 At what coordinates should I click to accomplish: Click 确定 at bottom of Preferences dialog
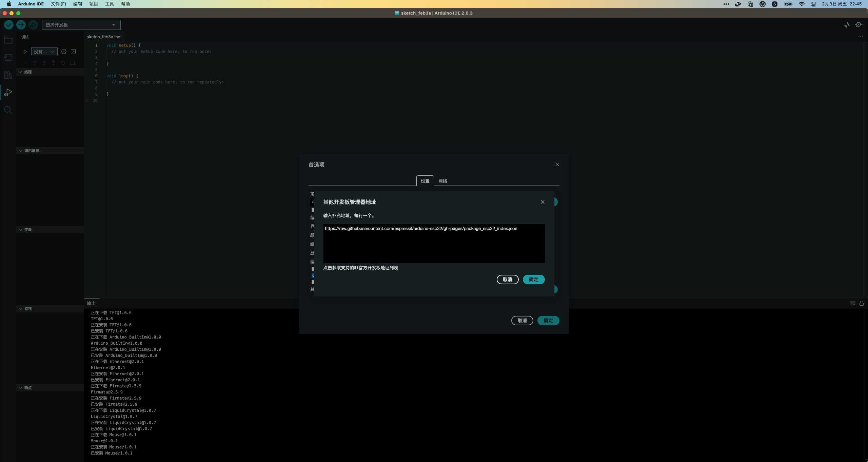548,321
